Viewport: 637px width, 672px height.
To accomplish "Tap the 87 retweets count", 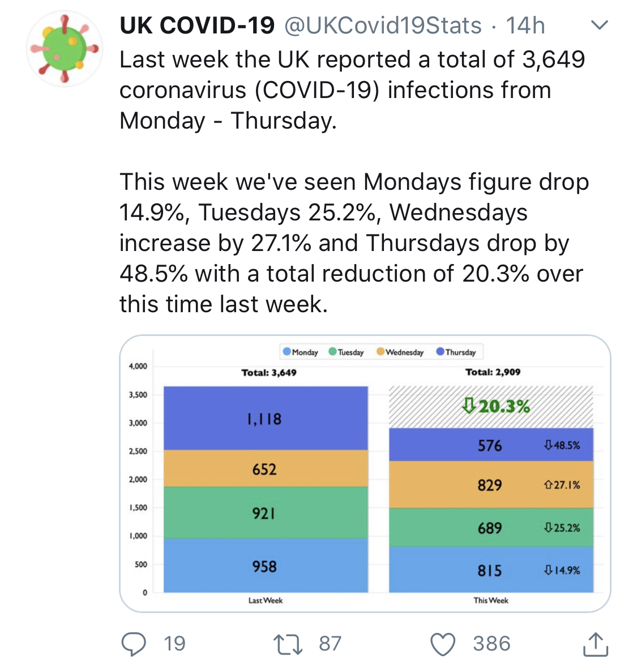I will point(330,644).
